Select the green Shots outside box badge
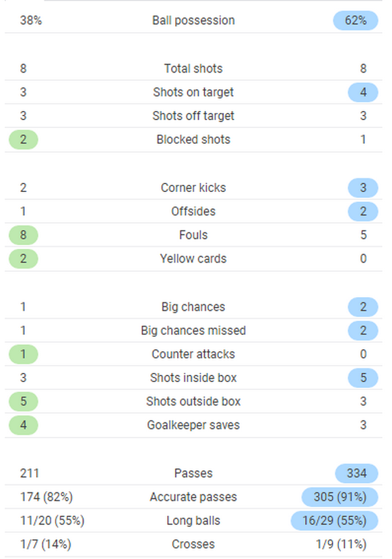This screenshot has width=392, height=559. (x=24, y=401)
